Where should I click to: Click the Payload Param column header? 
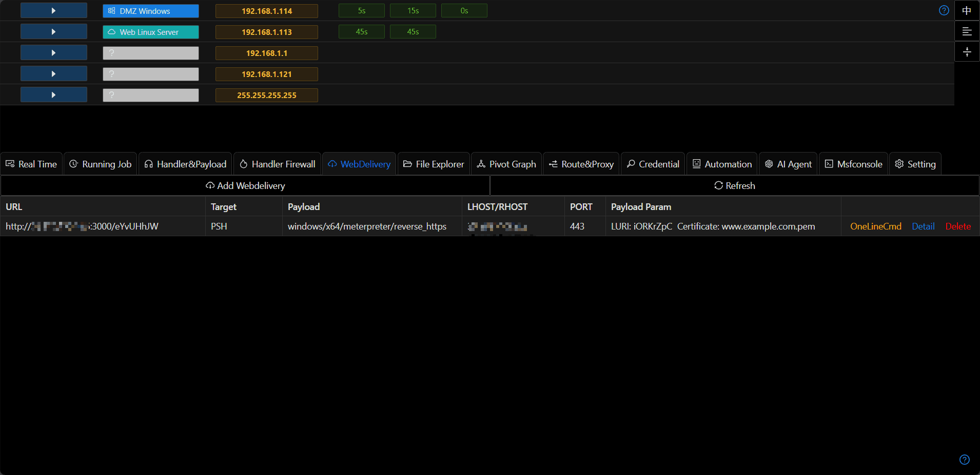[723, 206]
